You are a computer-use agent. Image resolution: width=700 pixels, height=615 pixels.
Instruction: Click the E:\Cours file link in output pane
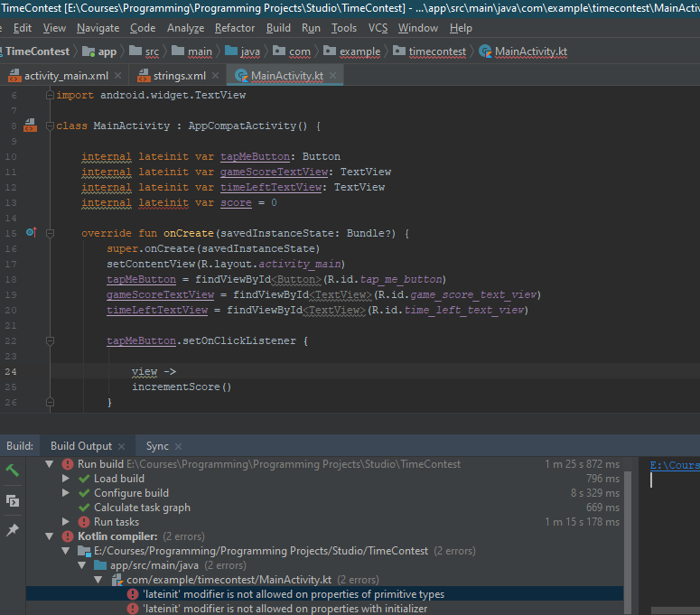coord(674,466)
